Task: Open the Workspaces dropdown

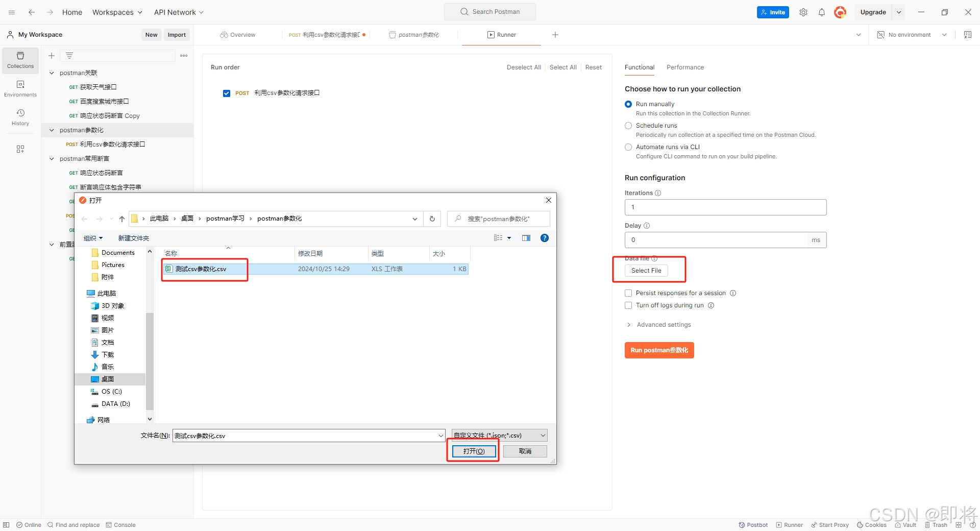Action: [x=117, y=12]
